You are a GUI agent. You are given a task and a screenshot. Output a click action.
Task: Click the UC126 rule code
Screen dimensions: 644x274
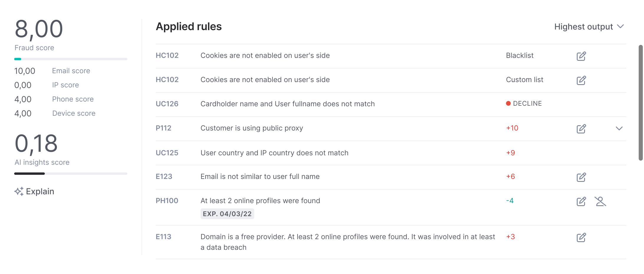(x=167, y=104)
